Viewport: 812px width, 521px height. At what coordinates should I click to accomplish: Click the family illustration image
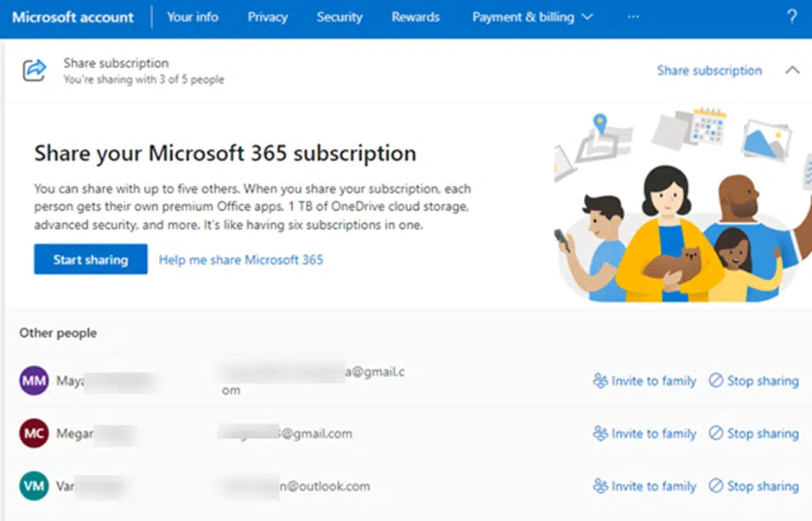coord(682,206)
